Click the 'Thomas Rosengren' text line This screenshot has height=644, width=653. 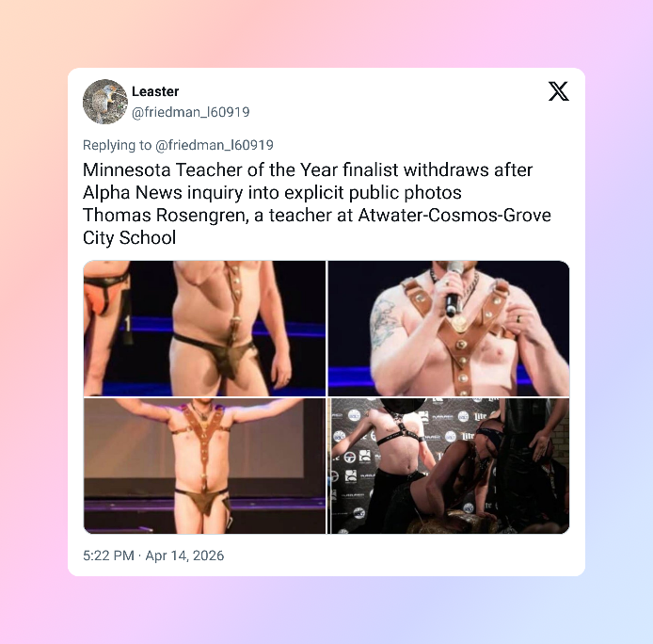(x=316, y=215)
